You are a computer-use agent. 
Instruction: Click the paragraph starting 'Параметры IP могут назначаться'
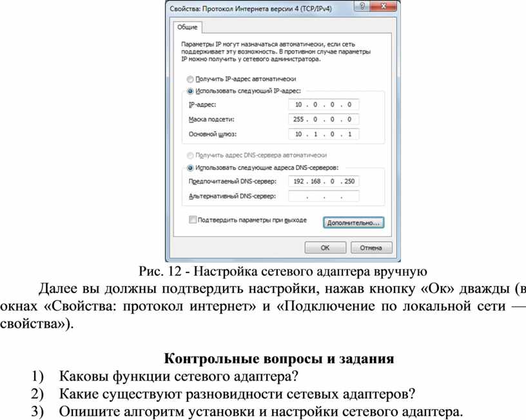pyautogui.click(x=276, y=52)
